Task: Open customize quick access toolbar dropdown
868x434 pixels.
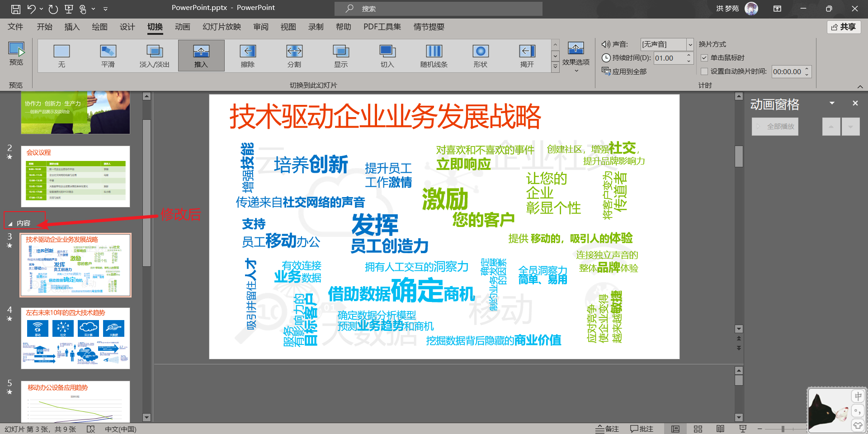Action: (105, 9)
